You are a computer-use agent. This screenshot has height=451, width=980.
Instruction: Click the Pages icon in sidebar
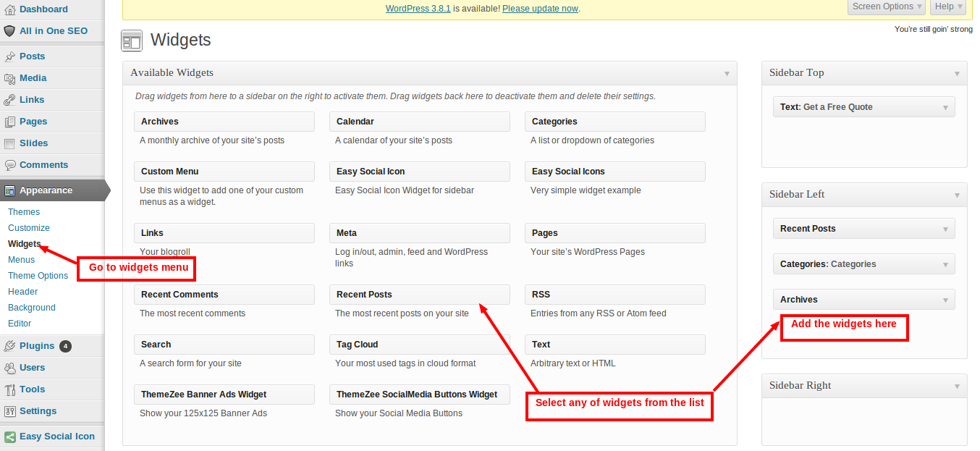point(9,122)
